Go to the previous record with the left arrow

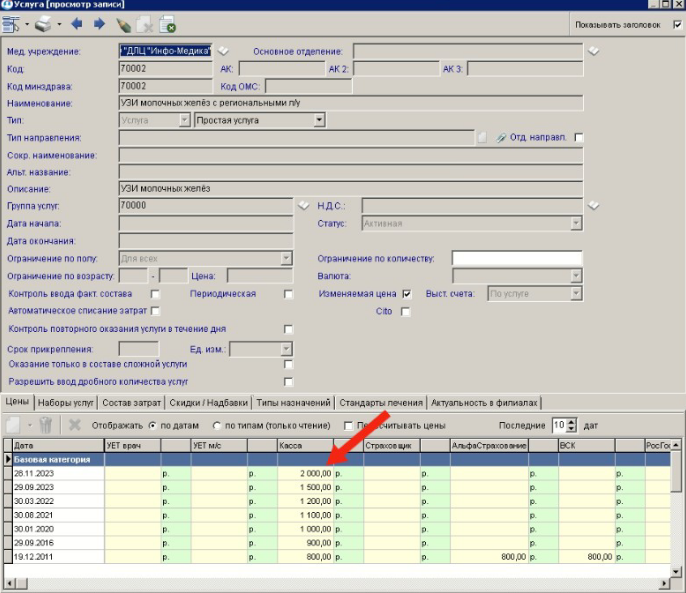[x=77, y=23]
